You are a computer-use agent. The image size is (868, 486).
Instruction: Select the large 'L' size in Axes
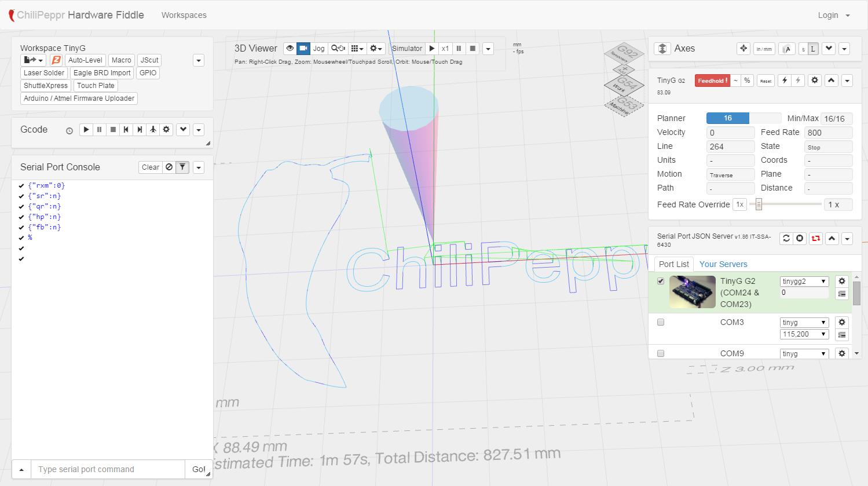click(x=813, y=49)
